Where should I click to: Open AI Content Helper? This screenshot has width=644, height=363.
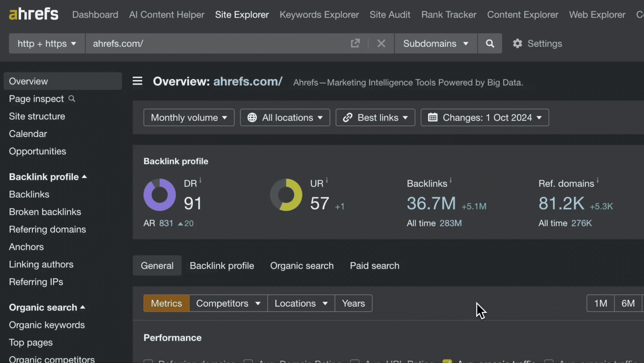pos(167,15)
